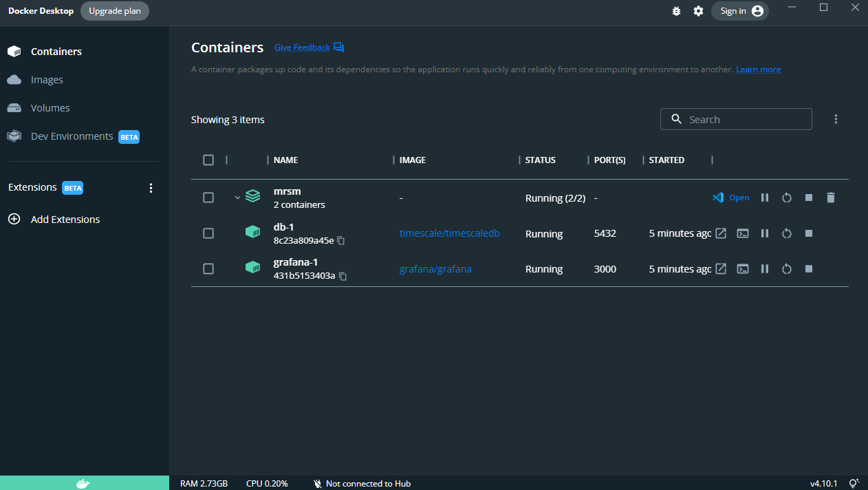
Task: Click the v4.10.1 version label
Action: point(823,483)
